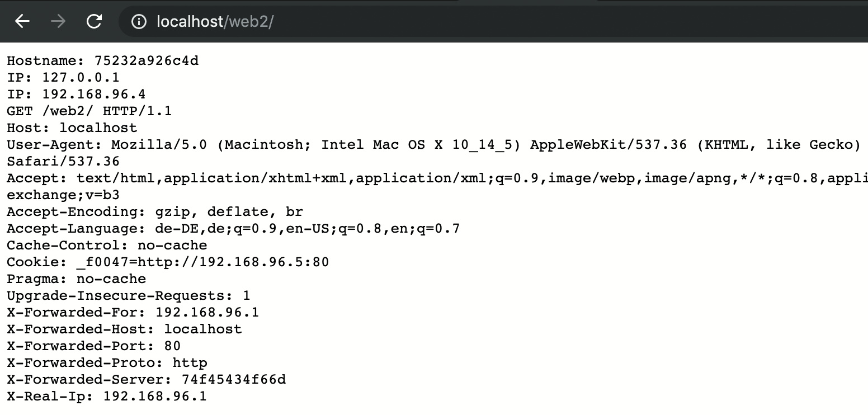Click the Cache-Control: no-cache line
This screenshot has height=415, width=868.
[x=107, y=246]
